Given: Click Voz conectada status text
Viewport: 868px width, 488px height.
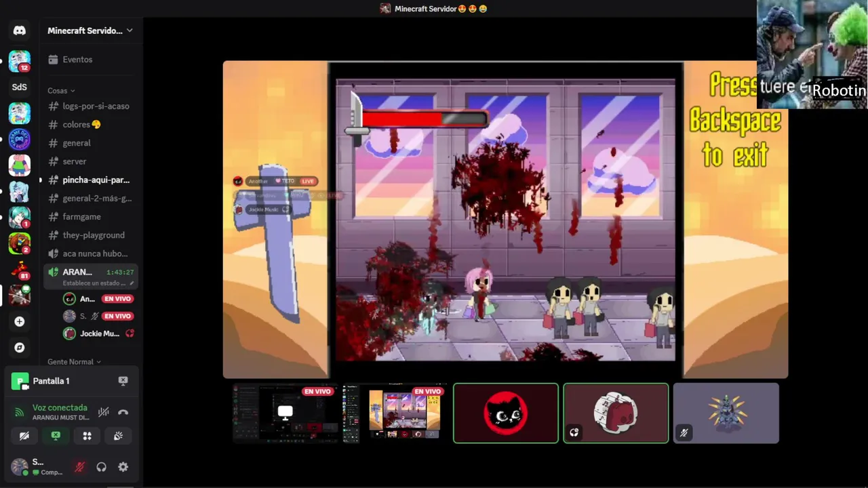Looking at the screenshot, I should point(60,407).
